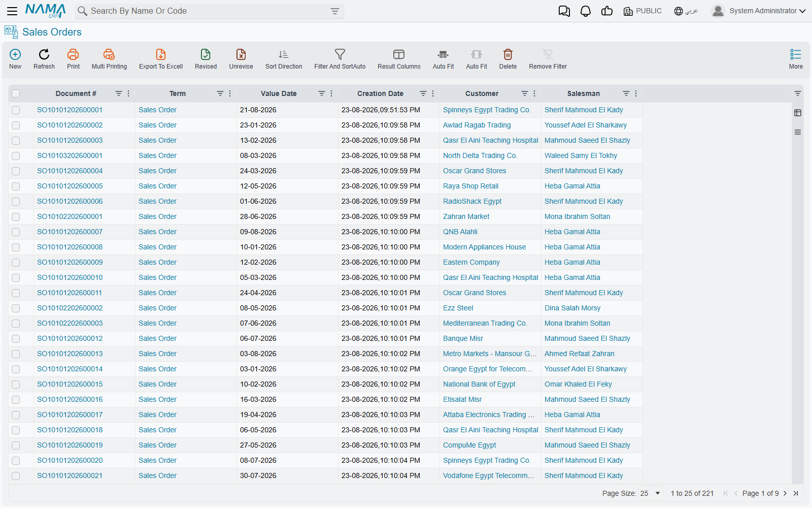
Task: Switch language to Arabic
Action: click(686, 11)
